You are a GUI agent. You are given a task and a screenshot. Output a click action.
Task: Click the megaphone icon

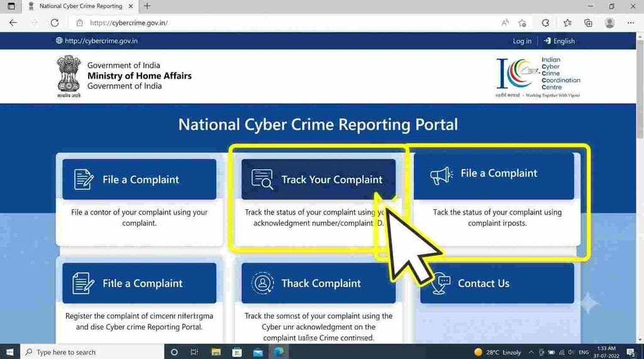click(441, 175)
